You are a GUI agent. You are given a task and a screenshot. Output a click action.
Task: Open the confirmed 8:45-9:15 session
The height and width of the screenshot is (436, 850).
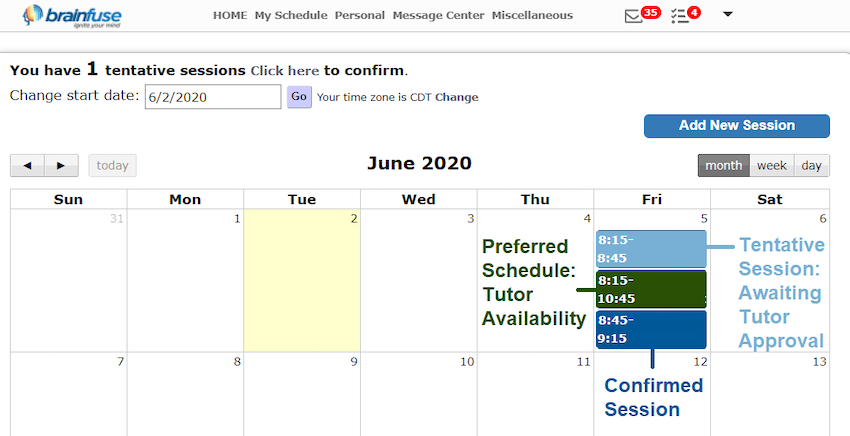651,329
